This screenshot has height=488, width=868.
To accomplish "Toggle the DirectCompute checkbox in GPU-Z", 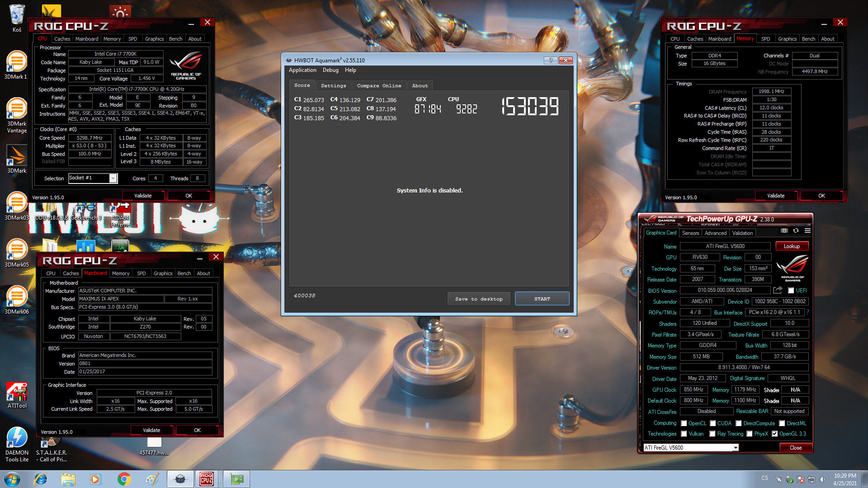I will coord(739,423).
